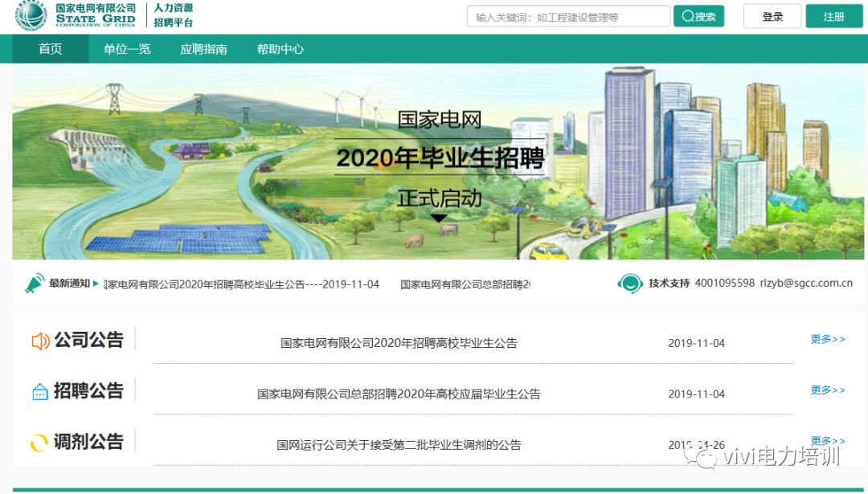Click the 2020年毕业生招聘 banner headline
868x494 pixels.
pyautogui.click(x=440, y=157)
